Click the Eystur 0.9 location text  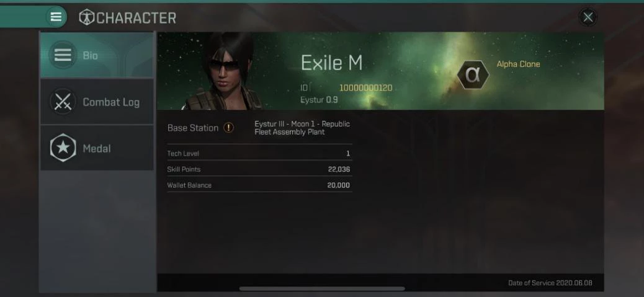319,100
